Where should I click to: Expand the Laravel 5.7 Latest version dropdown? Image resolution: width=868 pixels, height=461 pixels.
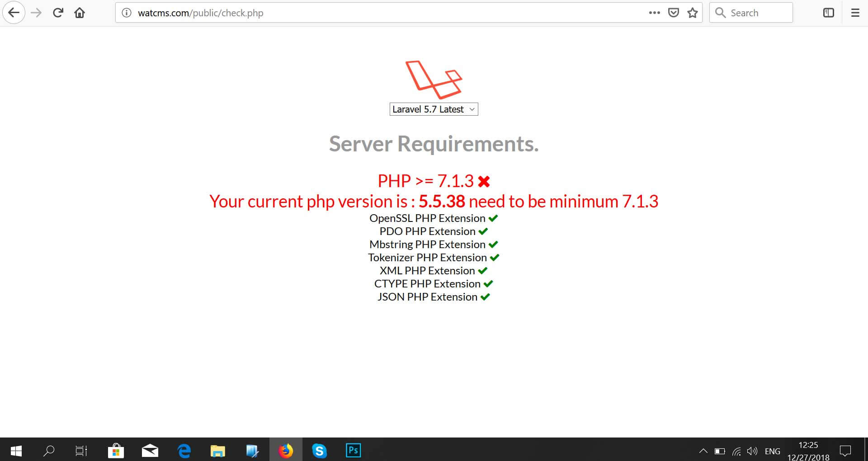point(434,109)
